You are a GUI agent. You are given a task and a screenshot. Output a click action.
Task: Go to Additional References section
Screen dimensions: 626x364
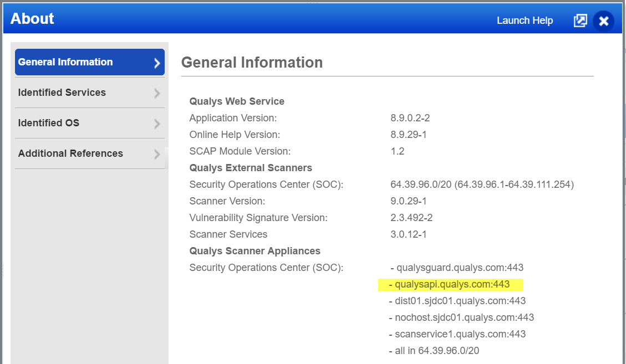(x=70, y=153)
